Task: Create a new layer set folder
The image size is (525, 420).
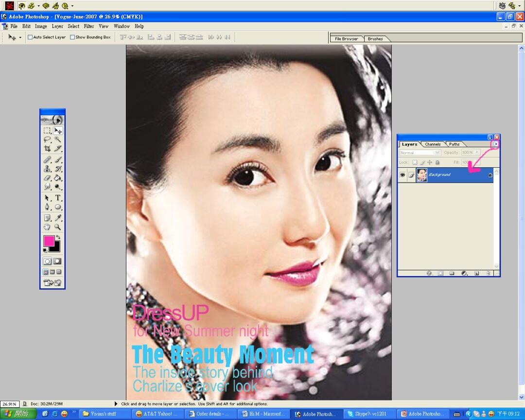Action: (452, 273)
